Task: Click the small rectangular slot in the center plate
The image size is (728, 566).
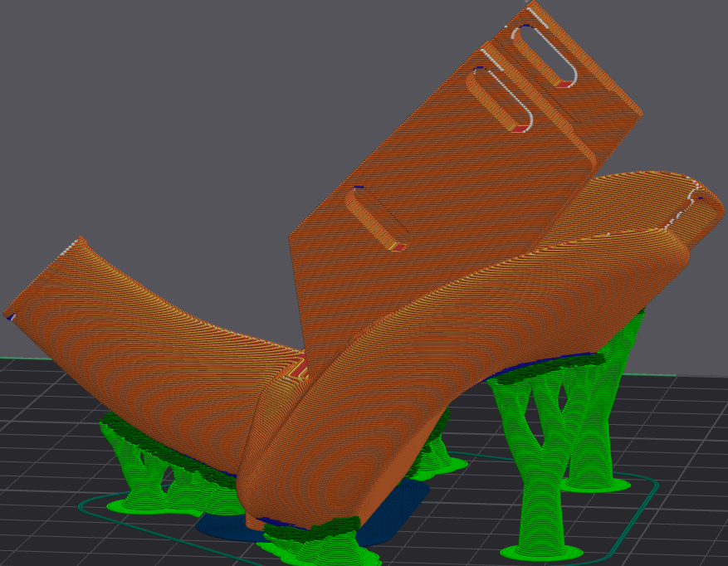Action: (376, 219)
